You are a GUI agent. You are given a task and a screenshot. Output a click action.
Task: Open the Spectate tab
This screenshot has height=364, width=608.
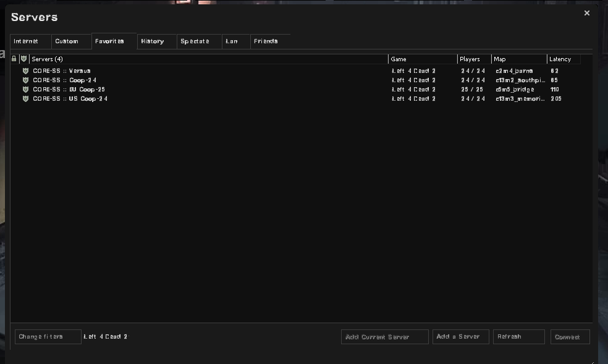pos(195,41)
